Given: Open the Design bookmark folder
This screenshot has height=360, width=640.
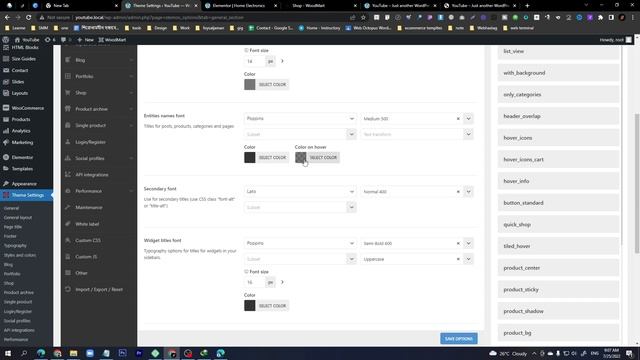Looking at the screenshot, I should (157, 28).
